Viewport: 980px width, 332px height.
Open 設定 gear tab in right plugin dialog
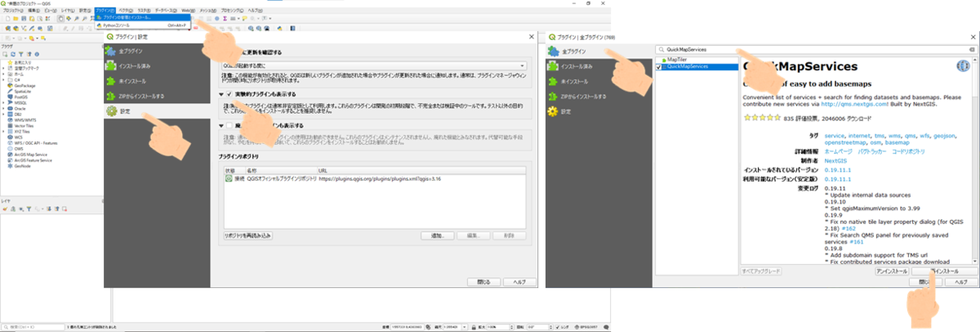tap(599, 110)
